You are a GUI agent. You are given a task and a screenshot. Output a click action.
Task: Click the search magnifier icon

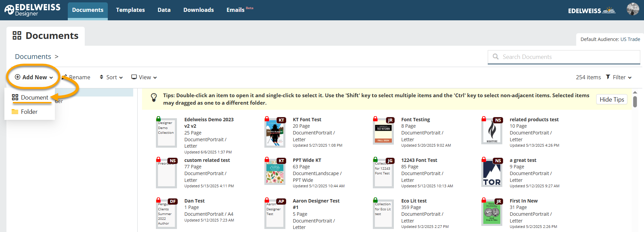point(496,57)
